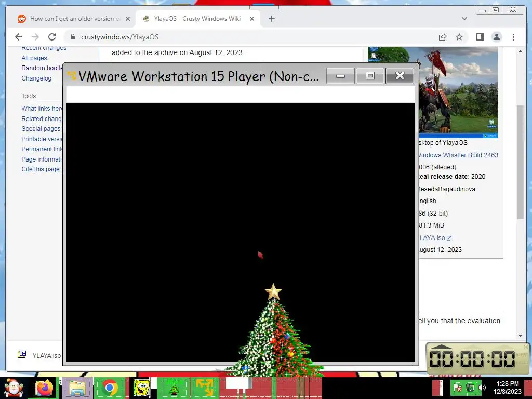
Task: Open the Special pages link
Action: click(x=41, y=129)
